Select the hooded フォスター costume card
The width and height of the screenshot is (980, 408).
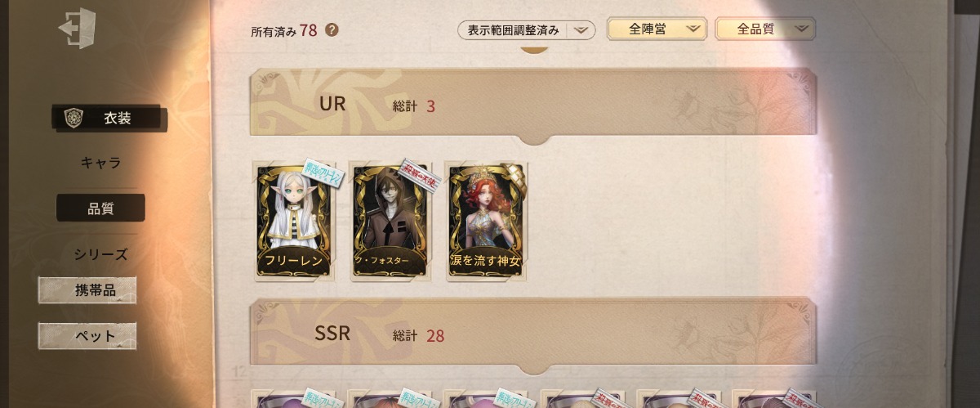point(390,221)
